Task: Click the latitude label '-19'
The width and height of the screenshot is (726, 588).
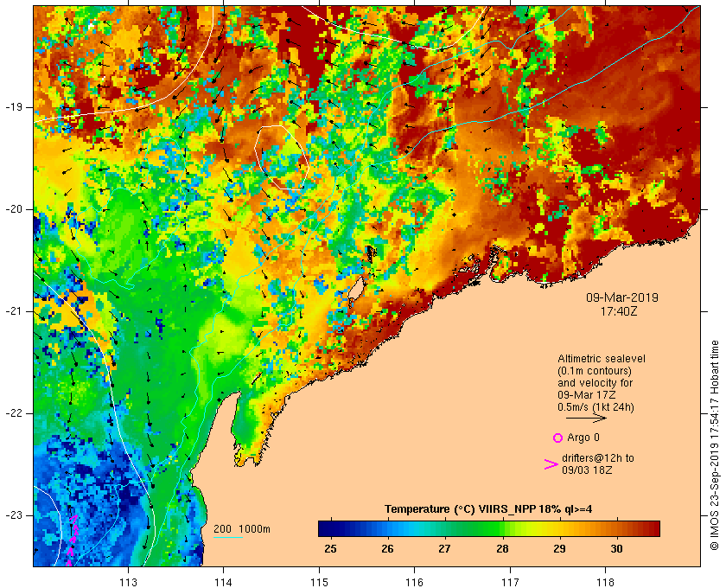Action: 13,107
